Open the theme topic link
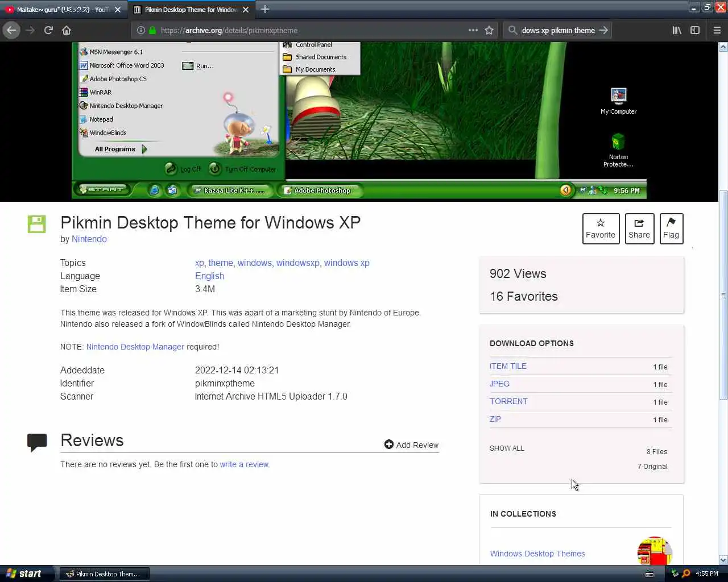 [221, 263]
